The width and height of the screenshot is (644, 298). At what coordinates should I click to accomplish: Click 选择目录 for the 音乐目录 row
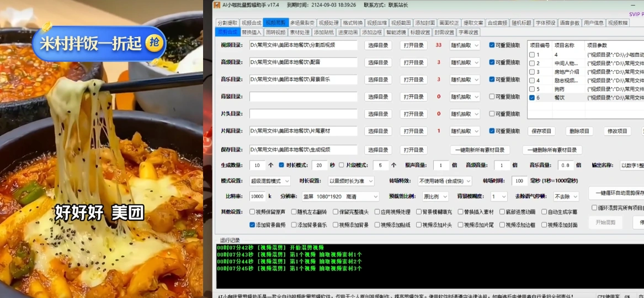coord(378,79)
